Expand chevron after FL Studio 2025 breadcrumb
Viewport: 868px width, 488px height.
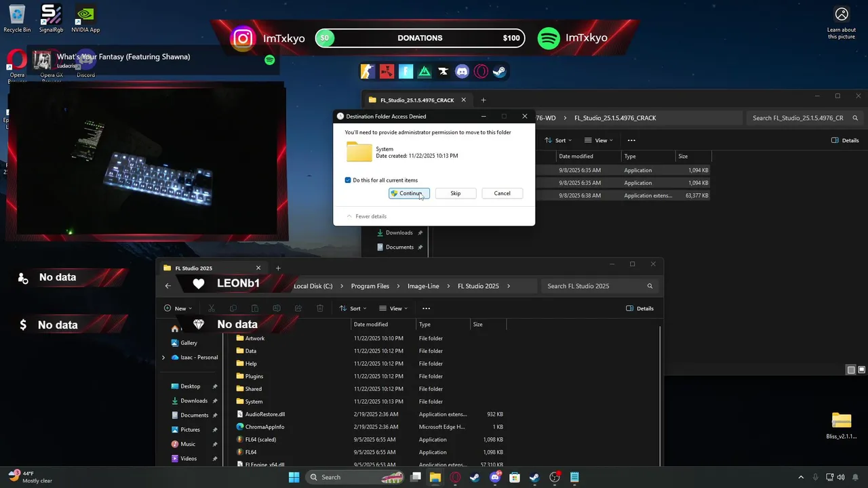click(509, 286)
